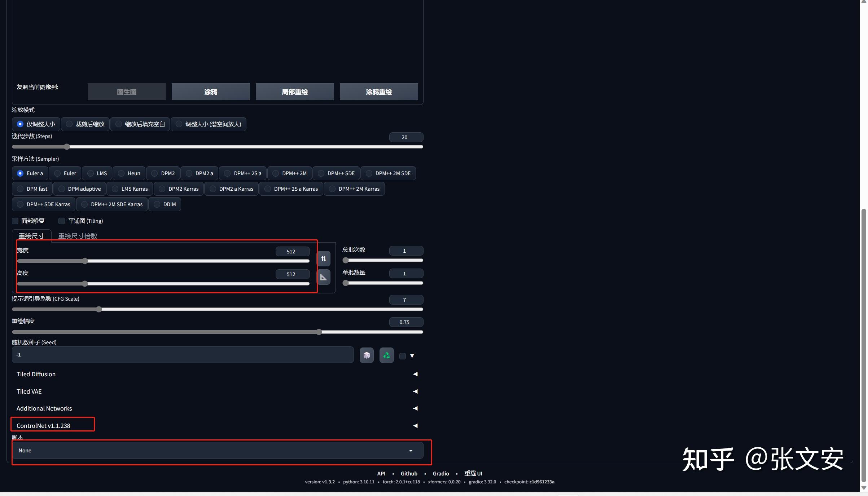The width and height of the screenshot is (868, 496).
Task: Switch to the 重绘尺寸倍数 tab
Action: (x=77, y=236)
